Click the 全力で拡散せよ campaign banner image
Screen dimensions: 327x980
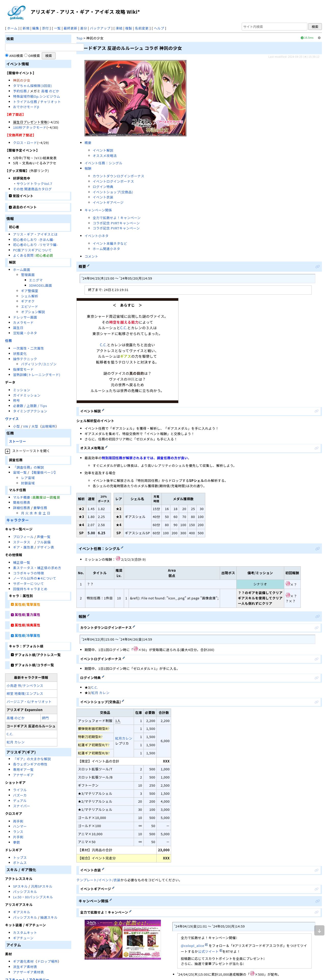point(122,940)
